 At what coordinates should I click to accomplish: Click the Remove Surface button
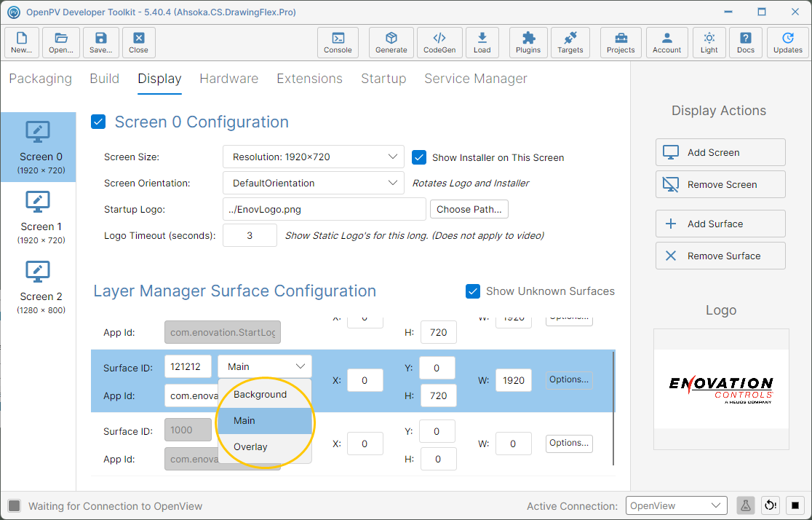click(x=720, y=256)
